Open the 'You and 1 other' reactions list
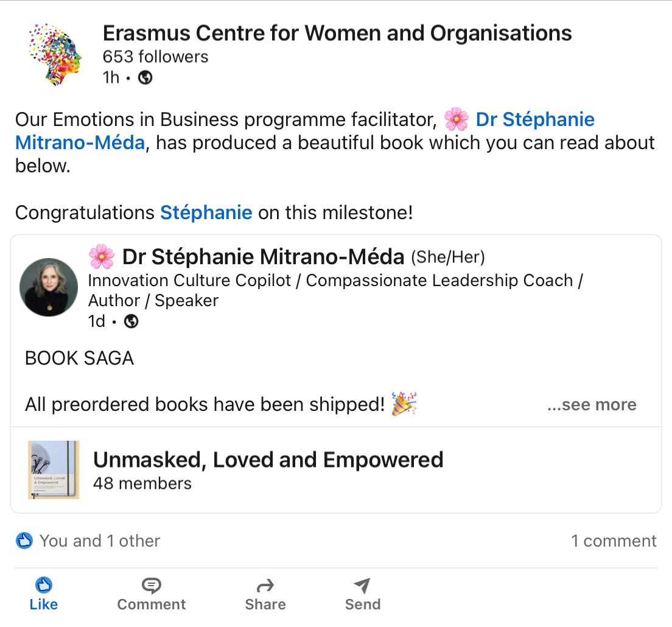The width and height of the screenshot is (672, 627). pyautogui.click(x=100, y=541)
